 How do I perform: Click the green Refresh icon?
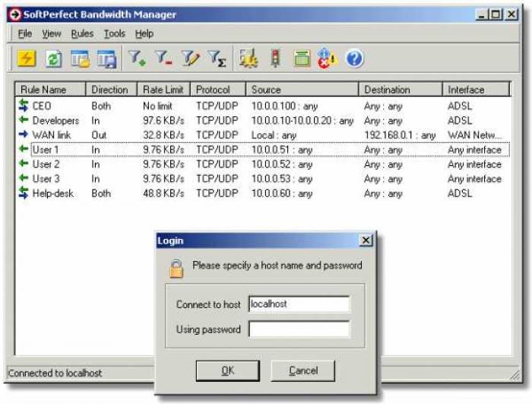(x=54, y=59)
